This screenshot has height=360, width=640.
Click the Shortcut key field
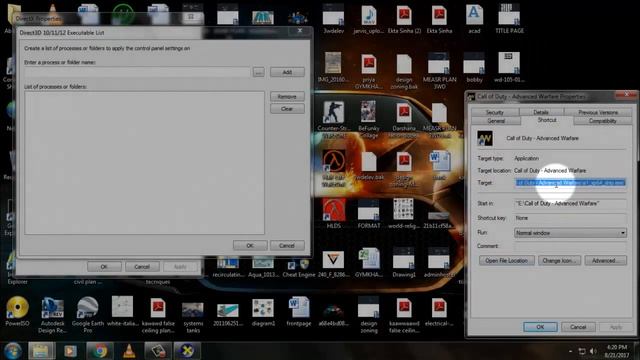(x=570, y=218)
